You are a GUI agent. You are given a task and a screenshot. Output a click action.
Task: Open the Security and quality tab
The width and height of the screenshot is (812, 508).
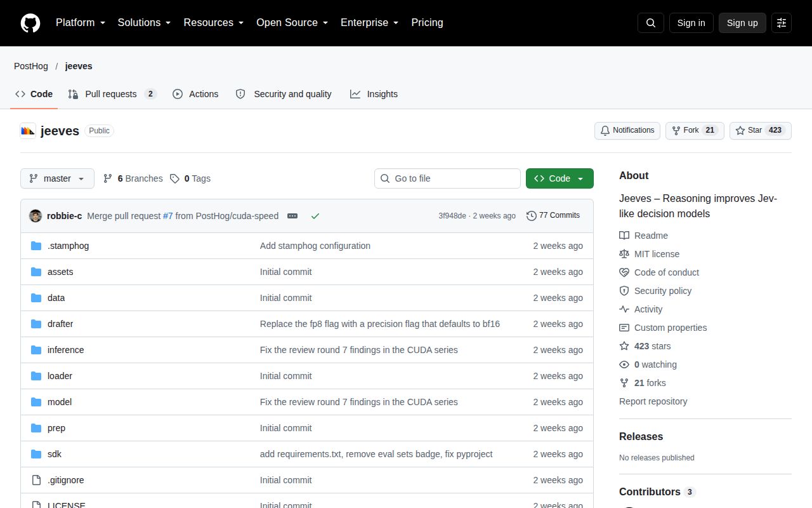click(x=284, y=94)
